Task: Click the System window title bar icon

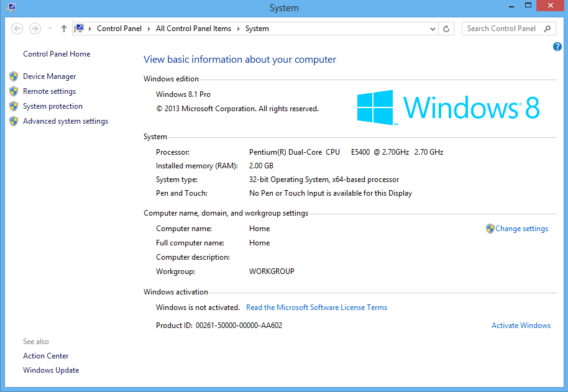Action: [11, 7]
